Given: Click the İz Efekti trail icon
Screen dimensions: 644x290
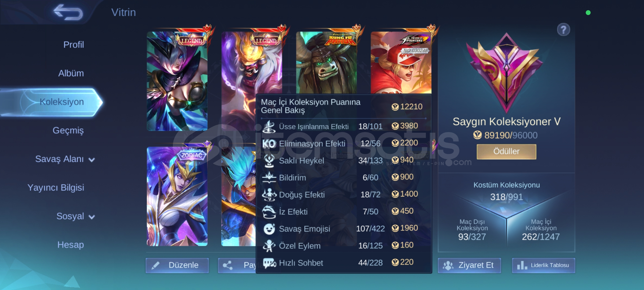Looking at the screenshot, I should 269,212.
